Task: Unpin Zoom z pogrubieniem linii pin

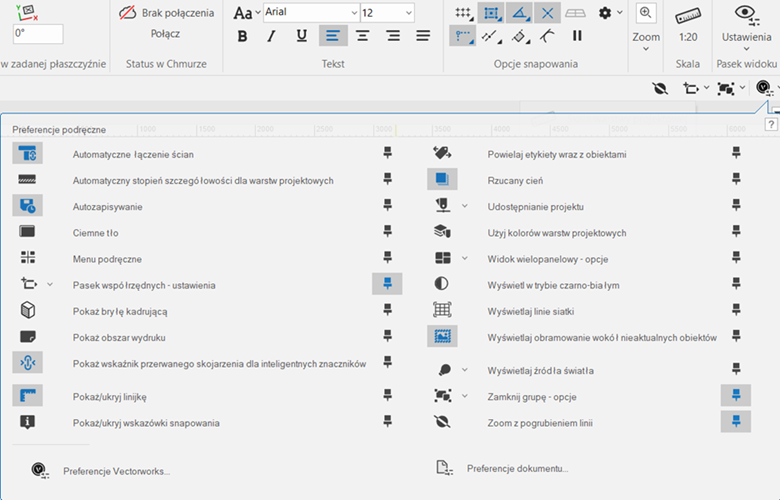Action: click(x=735, y=422)
